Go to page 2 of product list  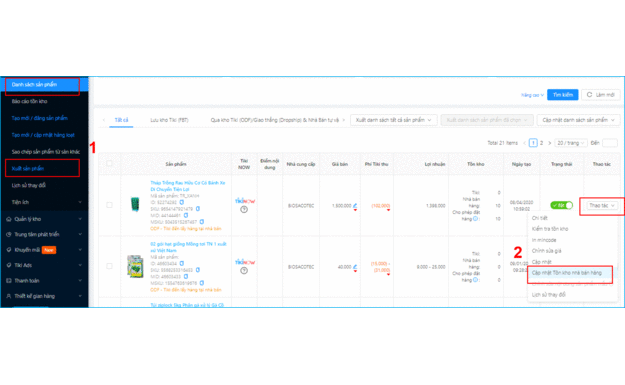[x=541, y=143]
